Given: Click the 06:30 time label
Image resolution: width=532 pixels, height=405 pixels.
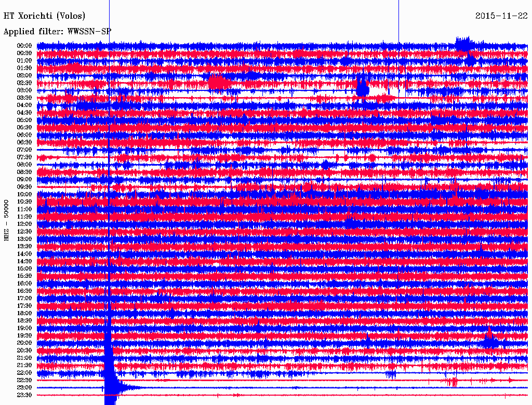Looking at the screenshot, I should [24, 142].
